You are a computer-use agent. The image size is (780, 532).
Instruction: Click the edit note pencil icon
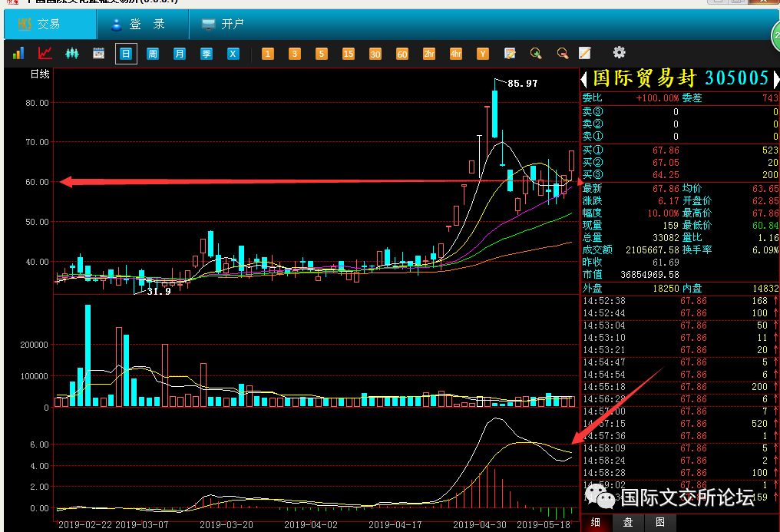(x=585, y=53)
